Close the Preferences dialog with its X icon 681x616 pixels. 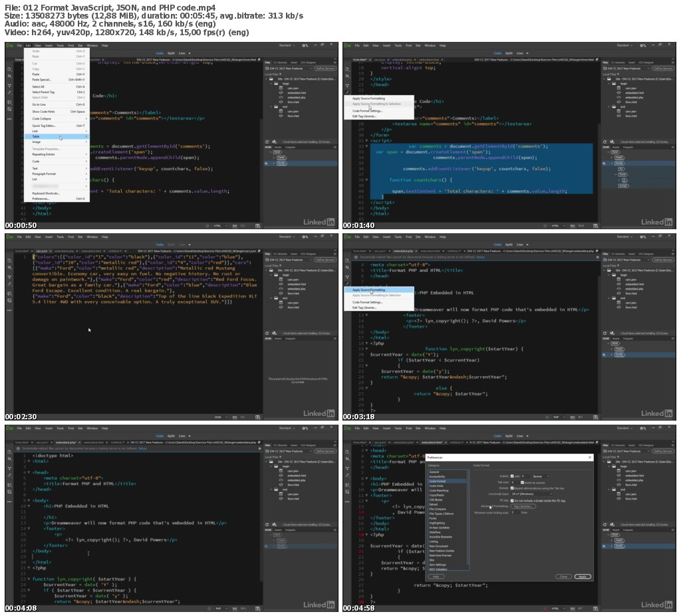589,458
